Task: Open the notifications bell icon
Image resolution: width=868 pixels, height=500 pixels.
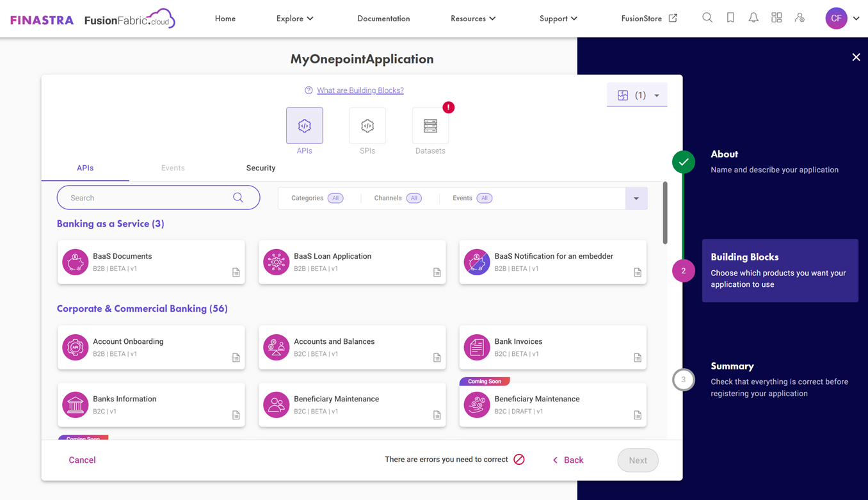Action: (753, 18)
